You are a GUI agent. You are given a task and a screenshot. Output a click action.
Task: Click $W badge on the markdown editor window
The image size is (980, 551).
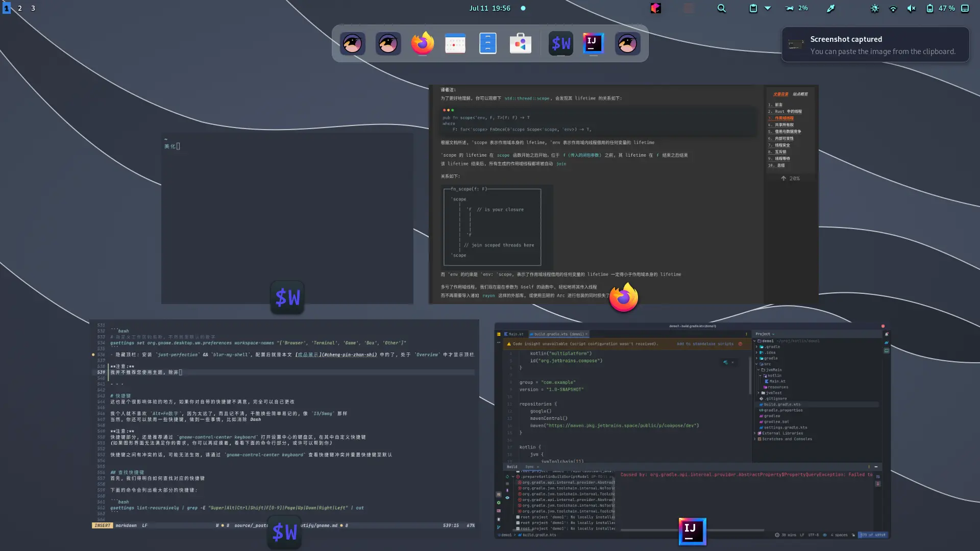click(x=284, y=532)
